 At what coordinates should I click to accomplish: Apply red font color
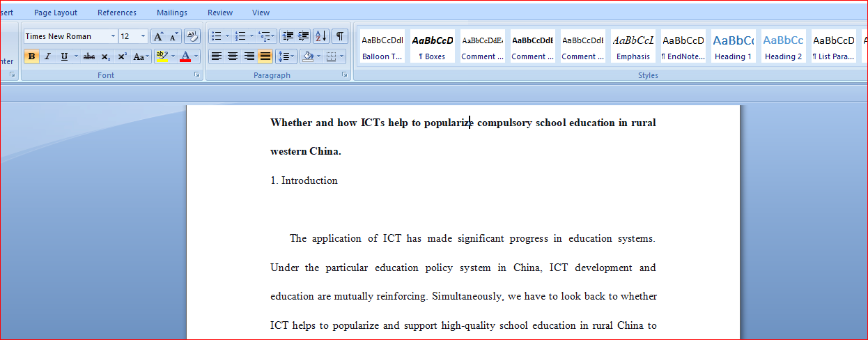pyautogui.click(x=185, y=56)
